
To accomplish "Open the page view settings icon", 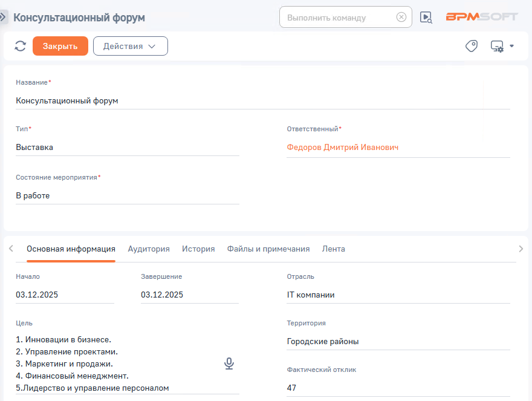I will 497,46.
